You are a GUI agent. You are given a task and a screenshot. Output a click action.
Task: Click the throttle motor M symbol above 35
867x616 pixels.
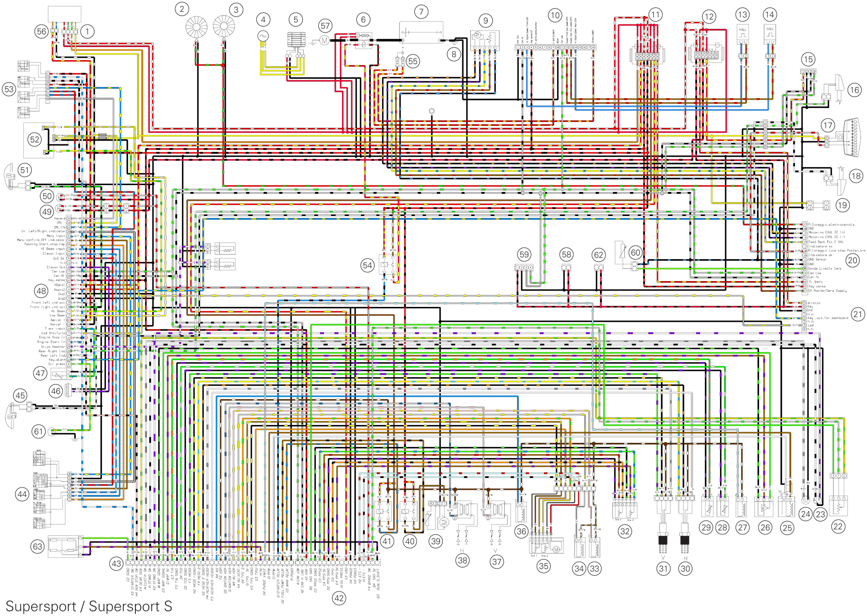coord(556,549)
